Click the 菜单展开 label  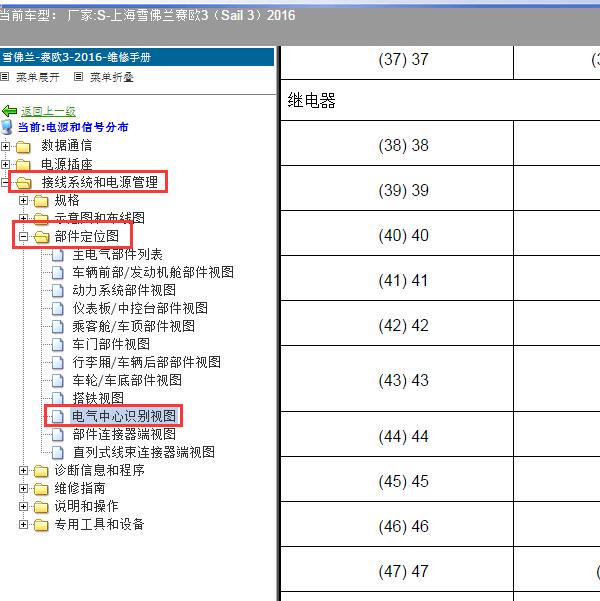[x=38, y=77]
